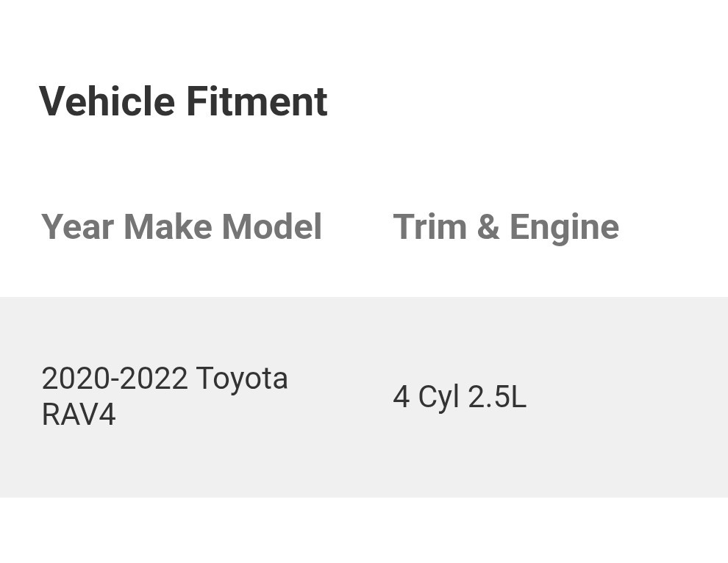Click the word Engine in column header
The width and height of the screenshot is (728, 563).
click(x=564, y=228)
